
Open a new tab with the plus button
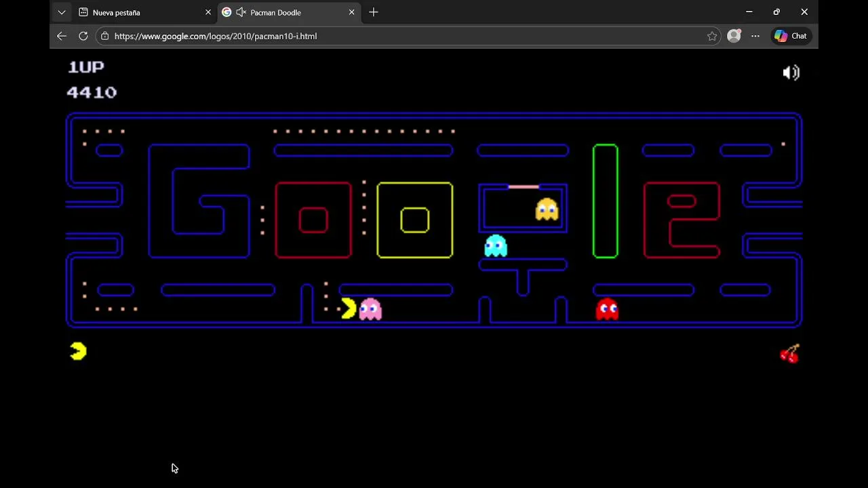pyautogui.click(x=374, y=12)
